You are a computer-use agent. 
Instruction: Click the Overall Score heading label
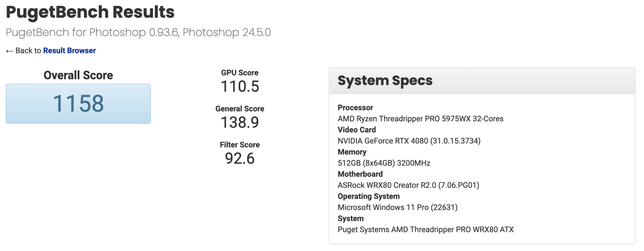tap(78, 75)
